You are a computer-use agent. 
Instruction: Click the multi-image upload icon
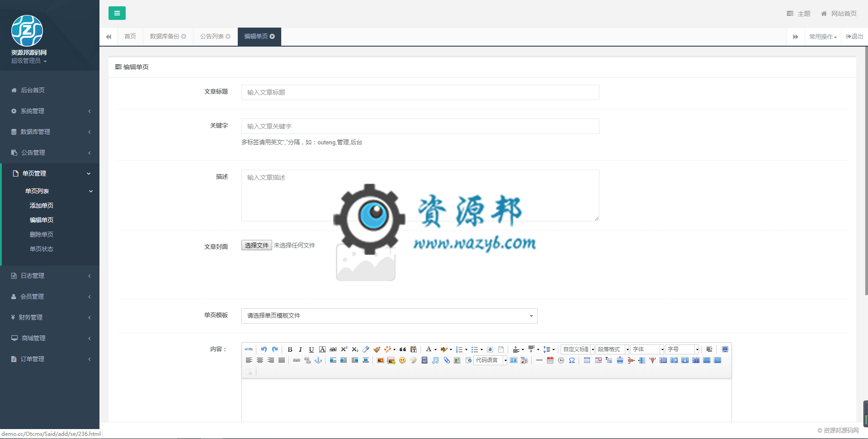pos(392,360)
